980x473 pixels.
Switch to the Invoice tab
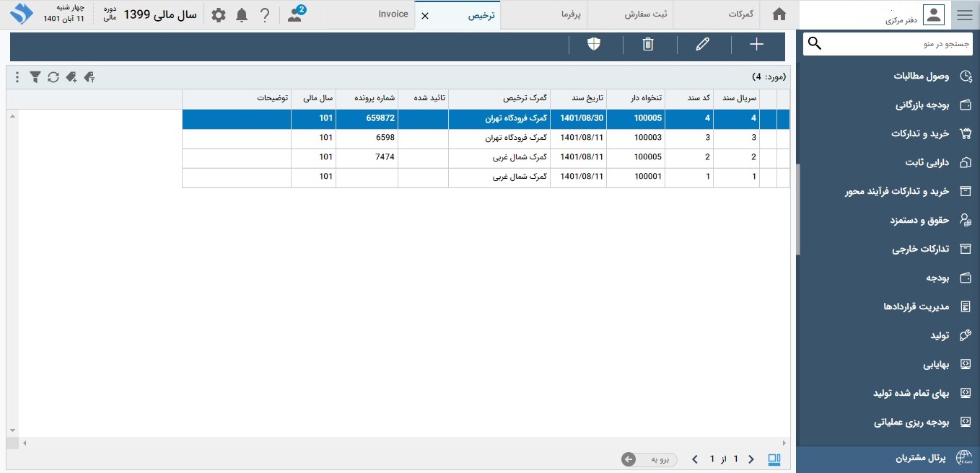(x=393, y=14)
